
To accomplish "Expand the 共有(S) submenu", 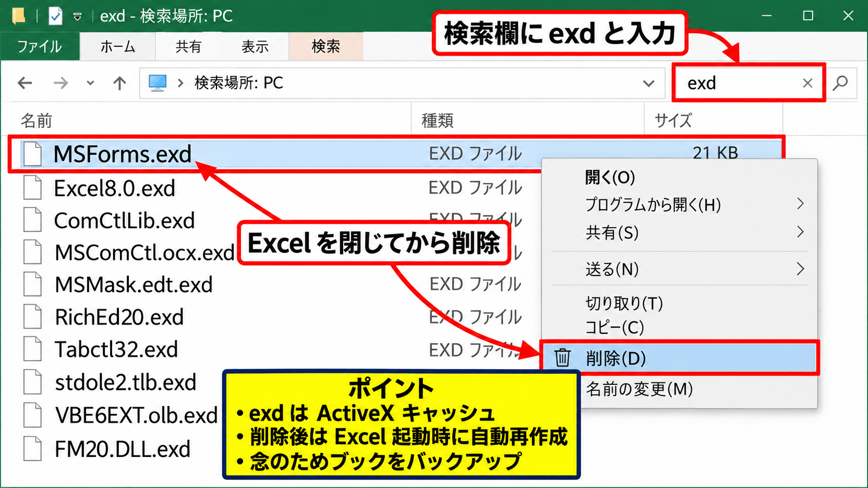I will 679,232.
